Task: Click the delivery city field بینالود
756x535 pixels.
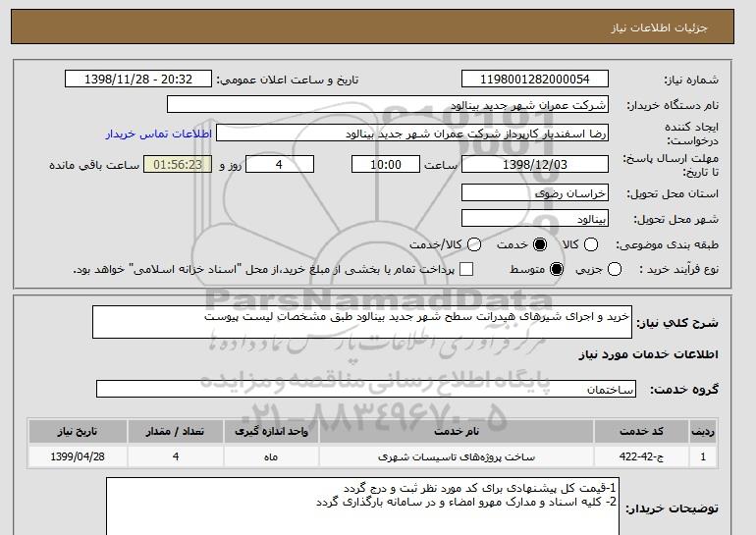Action: (x=535, y=218)
